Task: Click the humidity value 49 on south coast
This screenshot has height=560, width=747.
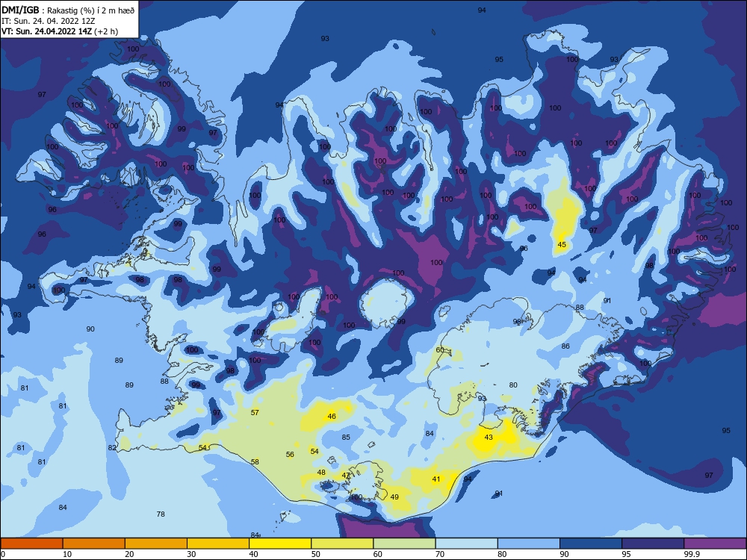Action: 394,497
